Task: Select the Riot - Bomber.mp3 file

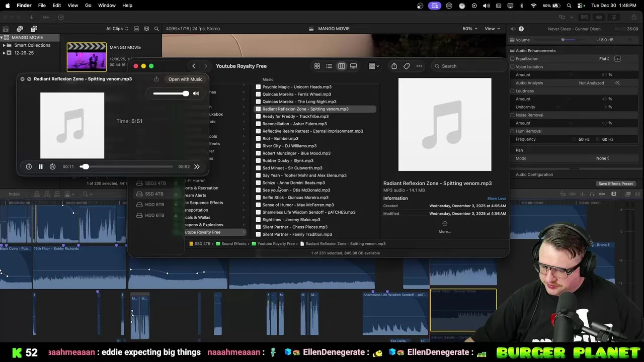Action: 280,138
